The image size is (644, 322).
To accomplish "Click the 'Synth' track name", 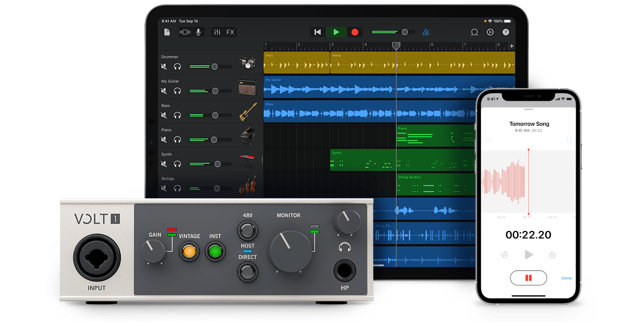I will point(167,154).
